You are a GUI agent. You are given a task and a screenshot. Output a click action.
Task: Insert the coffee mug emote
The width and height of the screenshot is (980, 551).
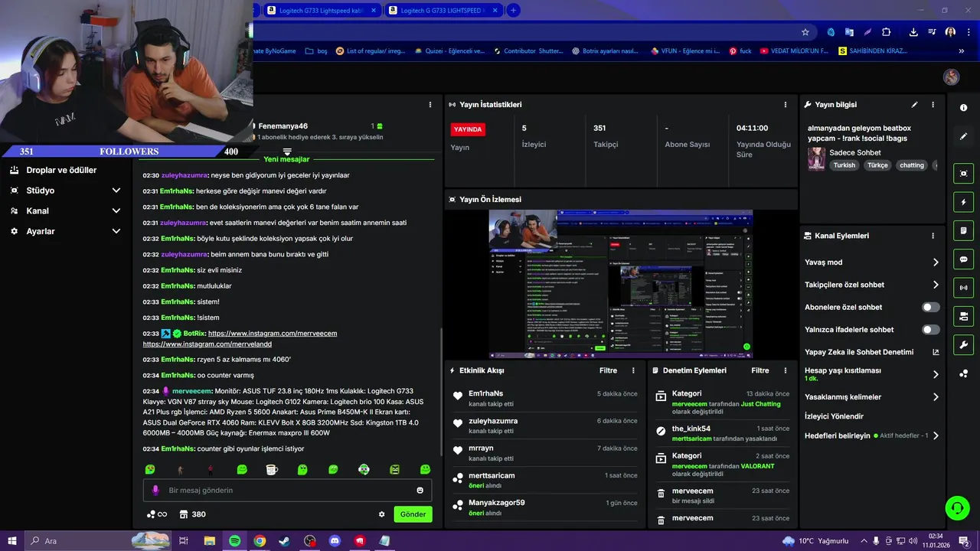272,469
